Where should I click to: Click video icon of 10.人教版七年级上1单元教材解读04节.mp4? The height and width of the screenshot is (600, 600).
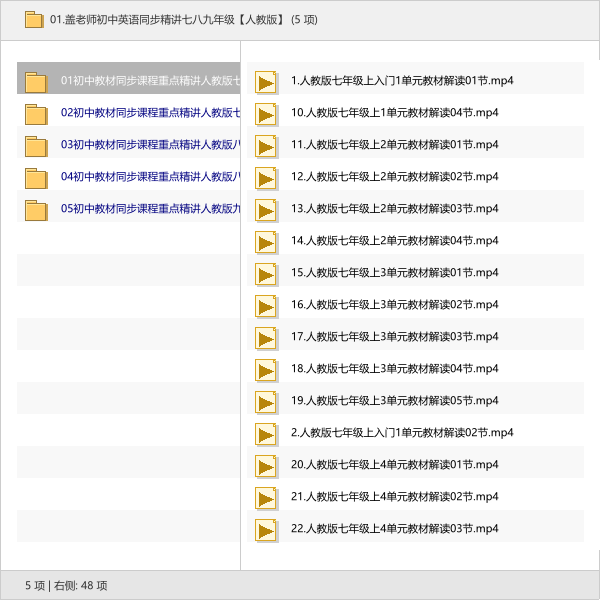[x=266, y=114]
